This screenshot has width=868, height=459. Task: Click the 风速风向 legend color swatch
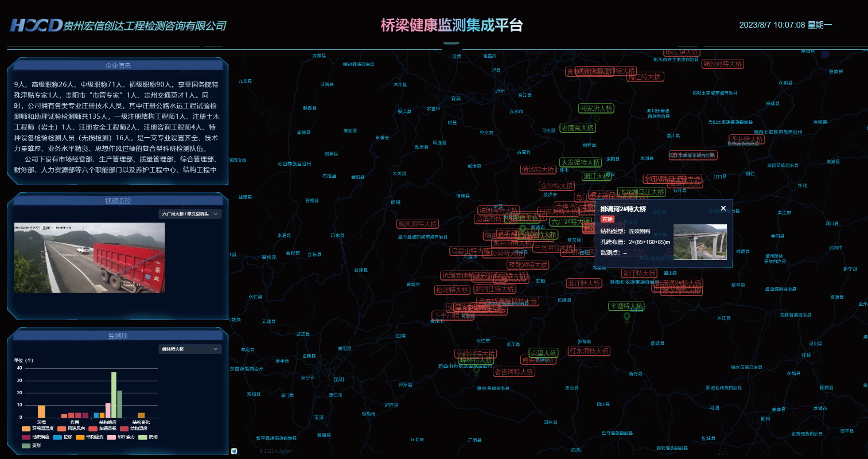(x=61, y=429)
